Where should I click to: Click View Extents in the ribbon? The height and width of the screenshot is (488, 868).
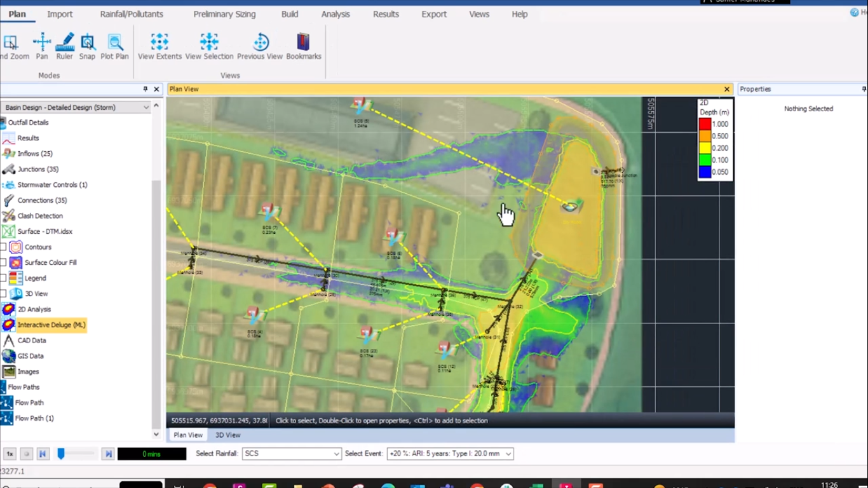pyautogui.click(x=159, y=46)
